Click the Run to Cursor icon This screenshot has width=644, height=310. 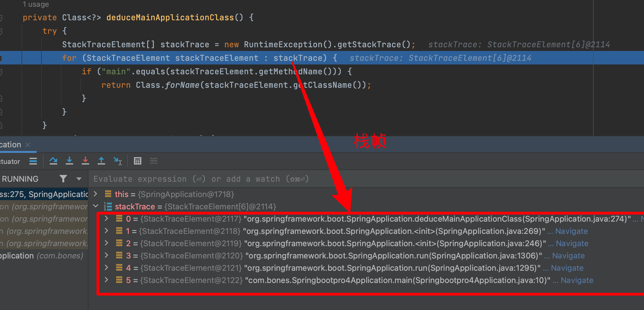[118, 161]
